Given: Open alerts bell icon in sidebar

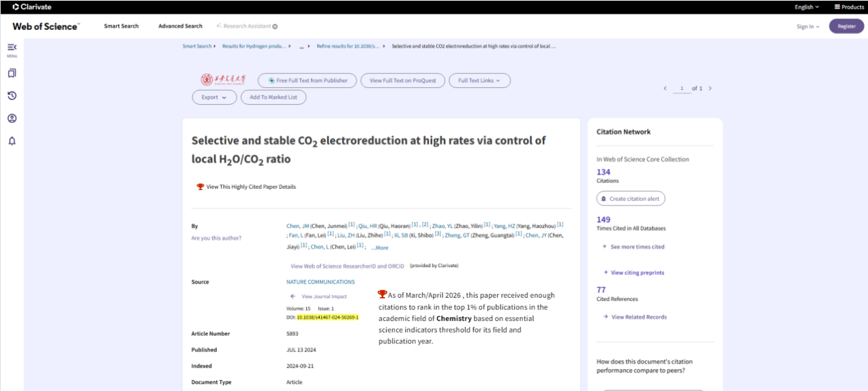Looking at the screenshot, I should [x=12, y=141].
